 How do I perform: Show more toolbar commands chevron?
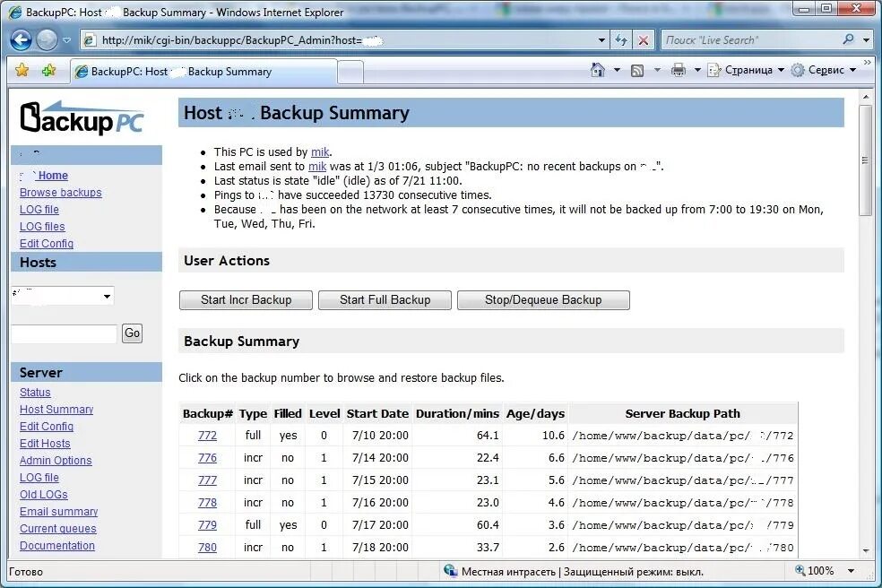tap(868, 63)
